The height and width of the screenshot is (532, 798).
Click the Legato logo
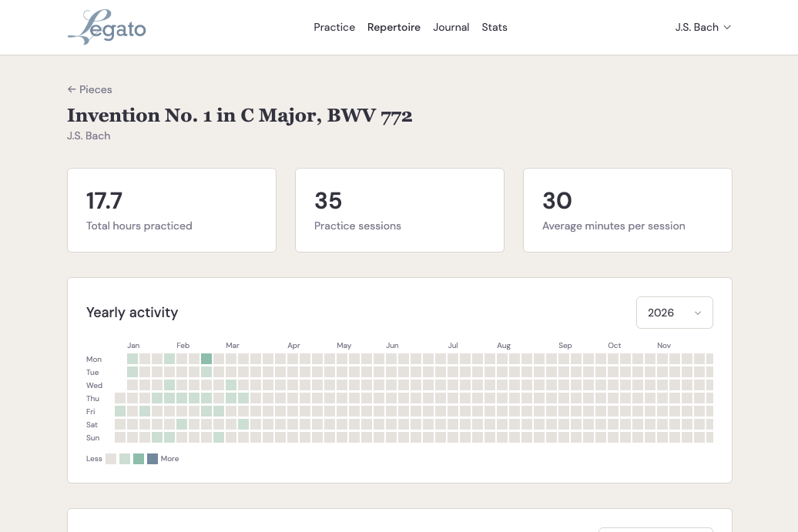pos(106,27)
